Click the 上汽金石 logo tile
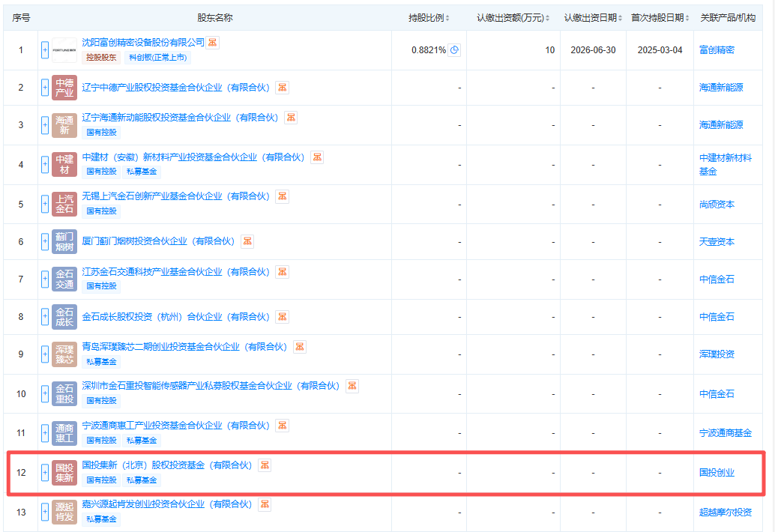The width and height of the screenshot is (775, 532). pos(64,204)
